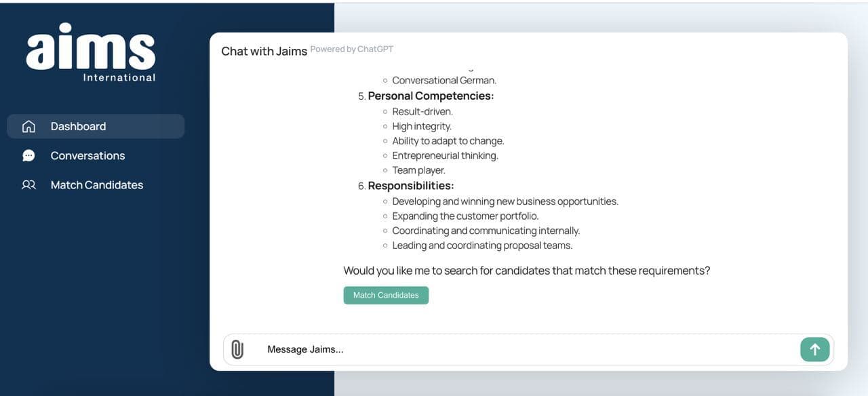Click the Entrepreneurial thinking bullet item
Image resolution: width=868 pixels, height=396 pixels.
click(445, 156)
